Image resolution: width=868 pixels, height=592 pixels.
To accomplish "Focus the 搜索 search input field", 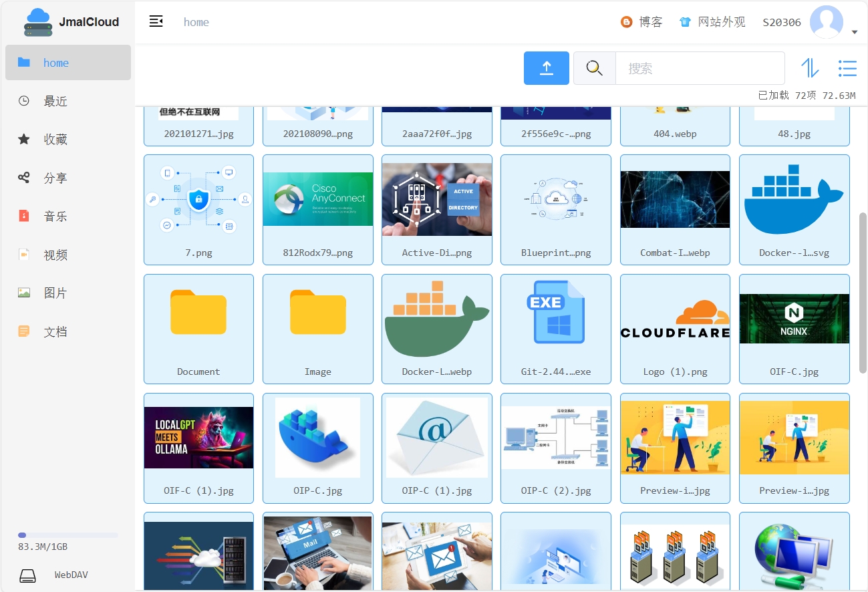I will [x=700, y=68].
